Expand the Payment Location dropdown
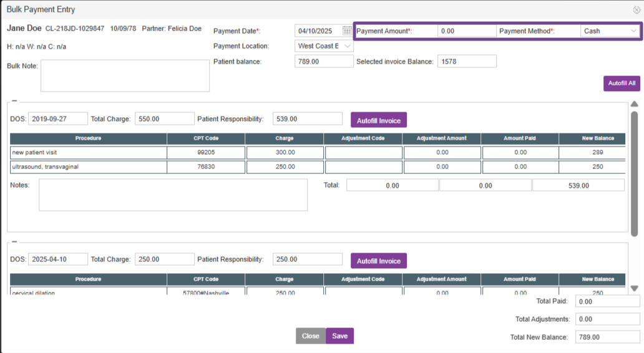This screenshot has height=353, width=644. tap(324, 46)
